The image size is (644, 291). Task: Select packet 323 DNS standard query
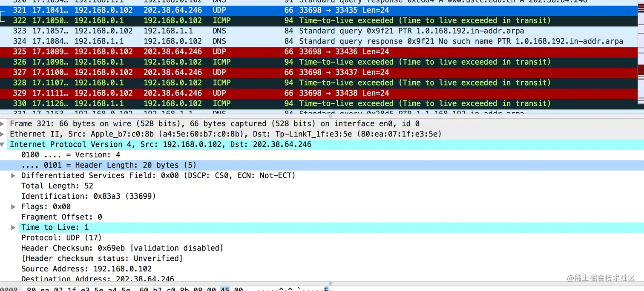[319, 31]
